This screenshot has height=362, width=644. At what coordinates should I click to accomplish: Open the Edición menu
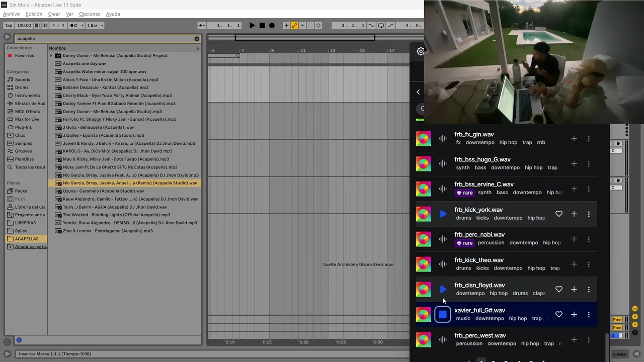pos(34,14)
